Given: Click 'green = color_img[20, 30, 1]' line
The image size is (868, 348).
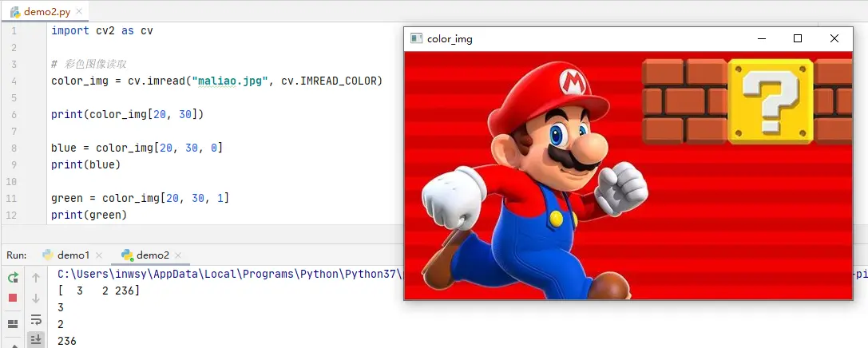Looking at the screenshot, I should tap(140, 198).
